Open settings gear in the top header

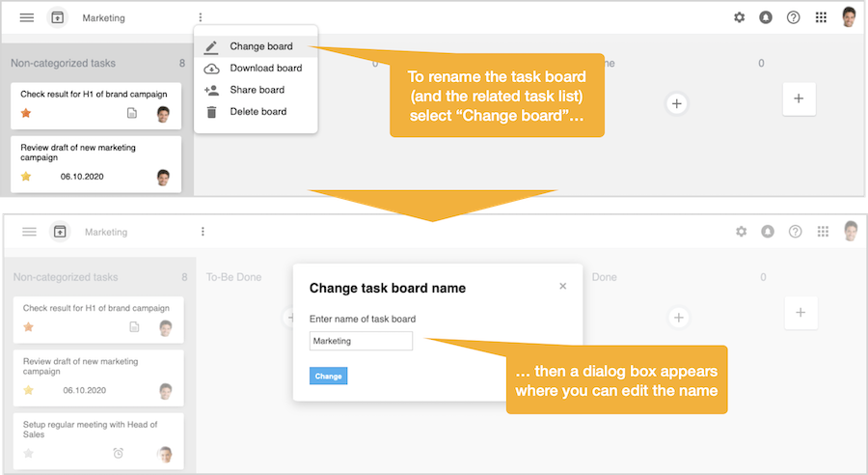click(739, 17)
